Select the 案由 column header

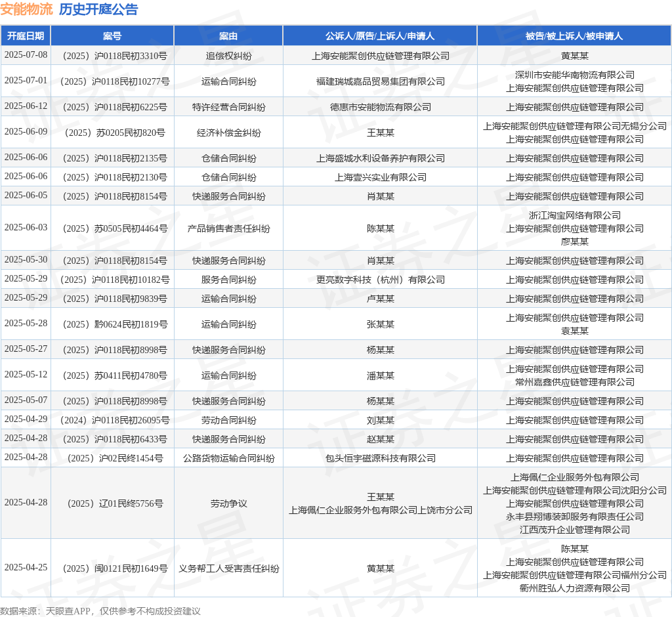click(x=228, y=35)
